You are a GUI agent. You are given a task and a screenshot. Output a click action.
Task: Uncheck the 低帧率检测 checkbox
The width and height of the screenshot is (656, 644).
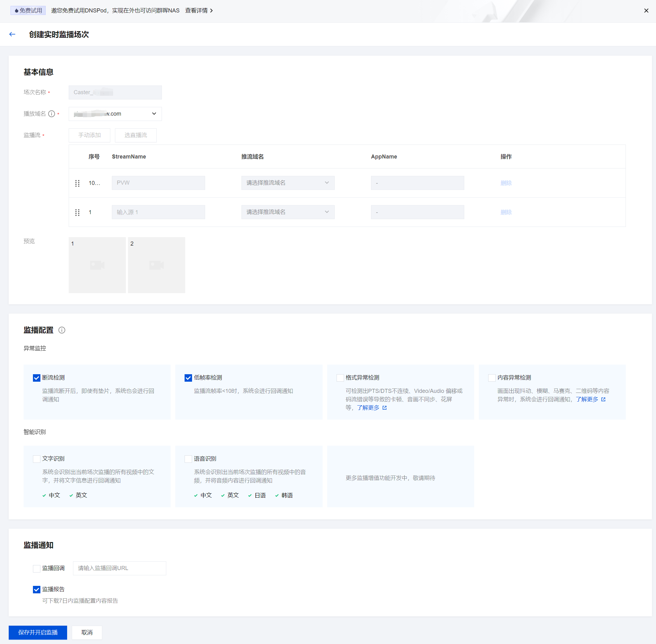click(188, 378)
